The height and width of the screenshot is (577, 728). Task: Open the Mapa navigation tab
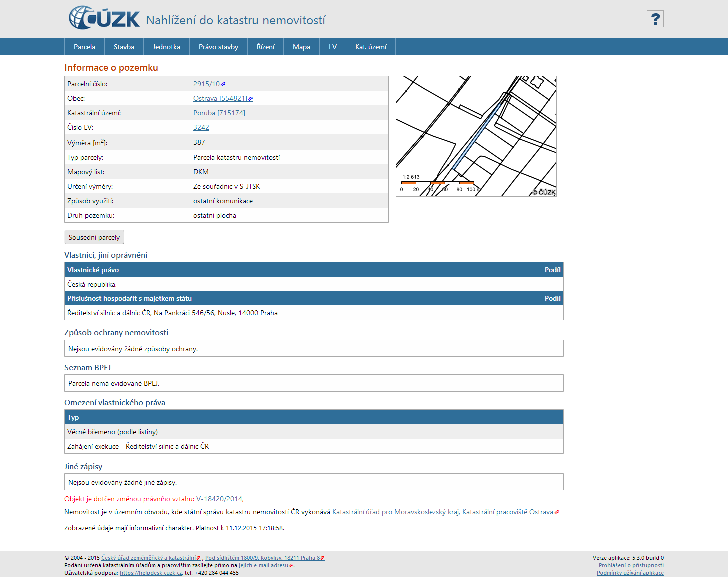point(301,47)
